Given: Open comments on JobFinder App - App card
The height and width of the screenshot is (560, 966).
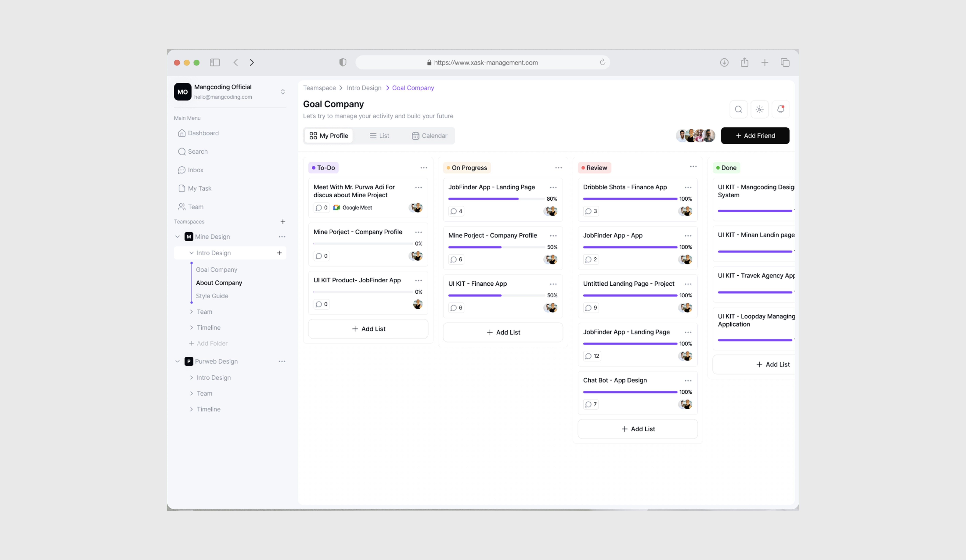Looking at the screenshot, I should [x=591, y=260].
